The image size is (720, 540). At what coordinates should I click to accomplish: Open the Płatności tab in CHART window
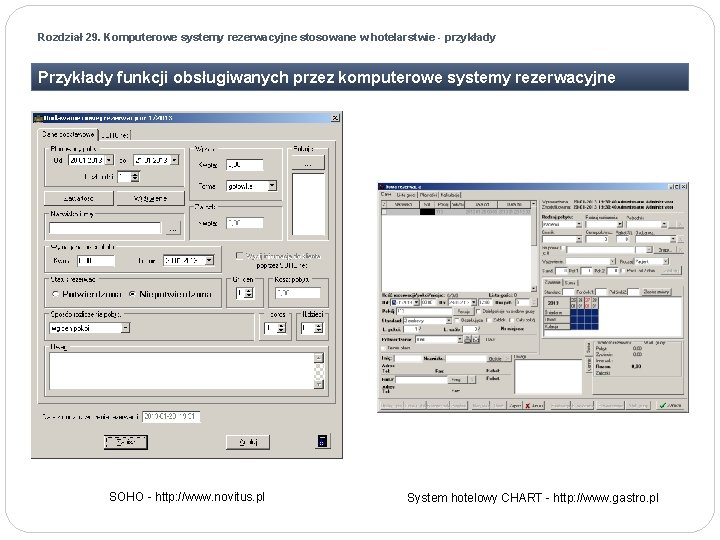click(x=428, y=195)
